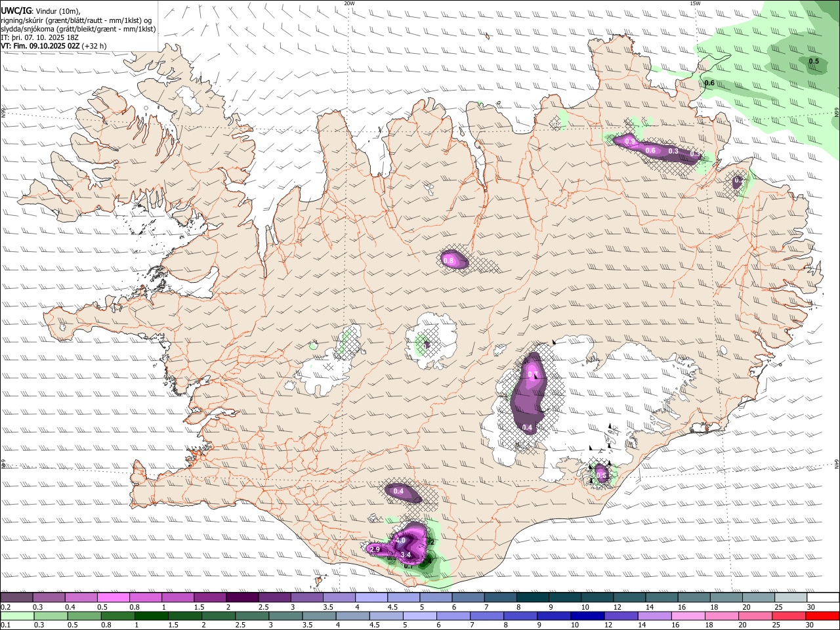Pick purple legend swatch between 0.2 and 0.3
The image size is (840, 630).
pyautogui.click(x=17, y=597)
